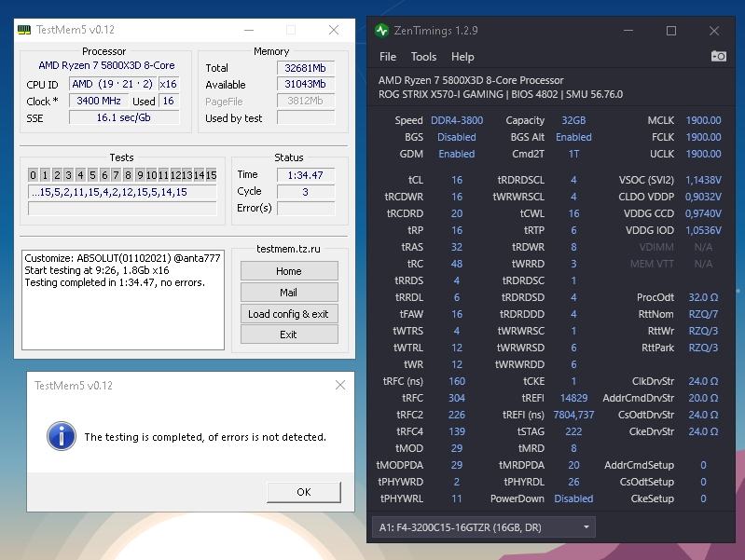Click the tCL value 16
The image size is (745, 560).
click(457, 180)
